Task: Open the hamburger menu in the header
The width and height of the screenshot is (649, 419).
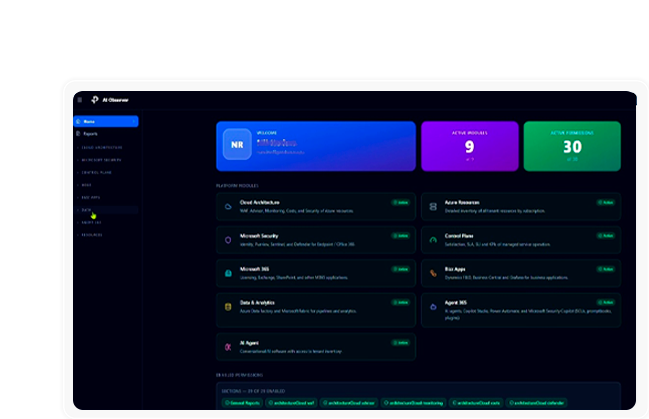Action: coord(80,100)
